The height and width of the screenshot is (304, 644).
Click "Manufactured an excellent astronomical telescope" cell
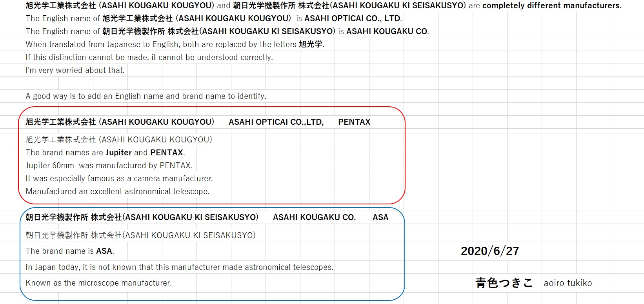click(117, 191)
